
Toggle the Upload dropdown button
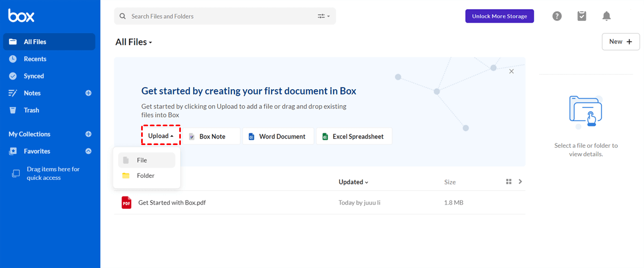161,136
